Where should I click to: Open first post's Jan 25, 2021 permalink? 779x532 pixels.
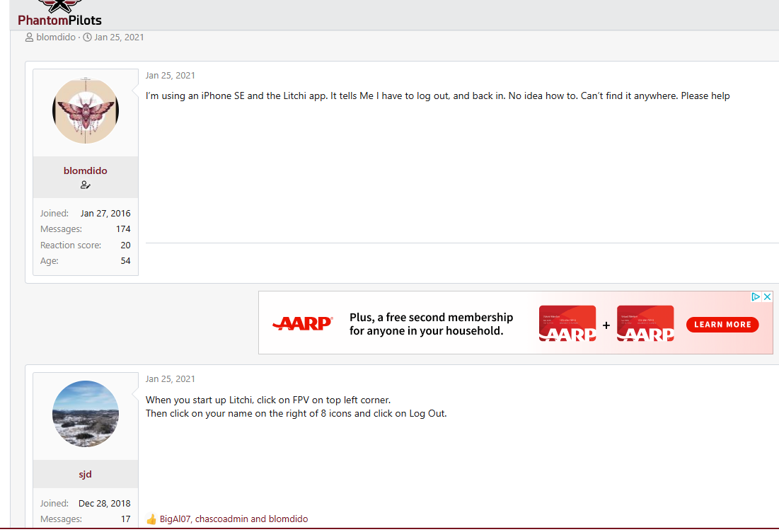point(171,76)
